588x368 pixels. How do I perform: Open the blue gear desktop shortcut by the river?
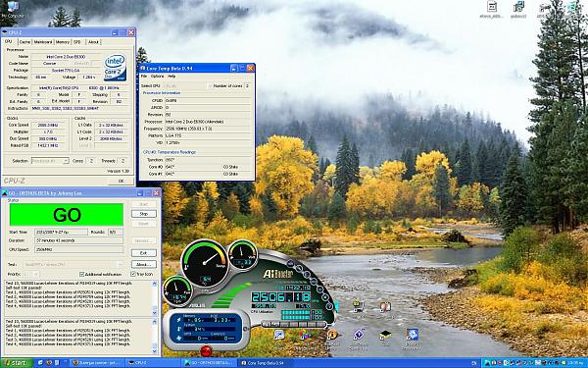tap(412, 335)
